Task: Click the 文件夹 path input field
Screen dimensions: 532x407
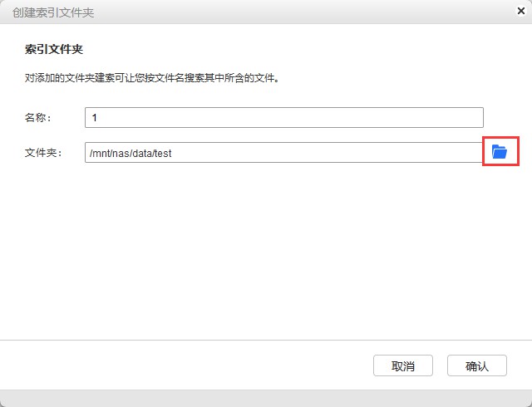Action: (283, 153)
